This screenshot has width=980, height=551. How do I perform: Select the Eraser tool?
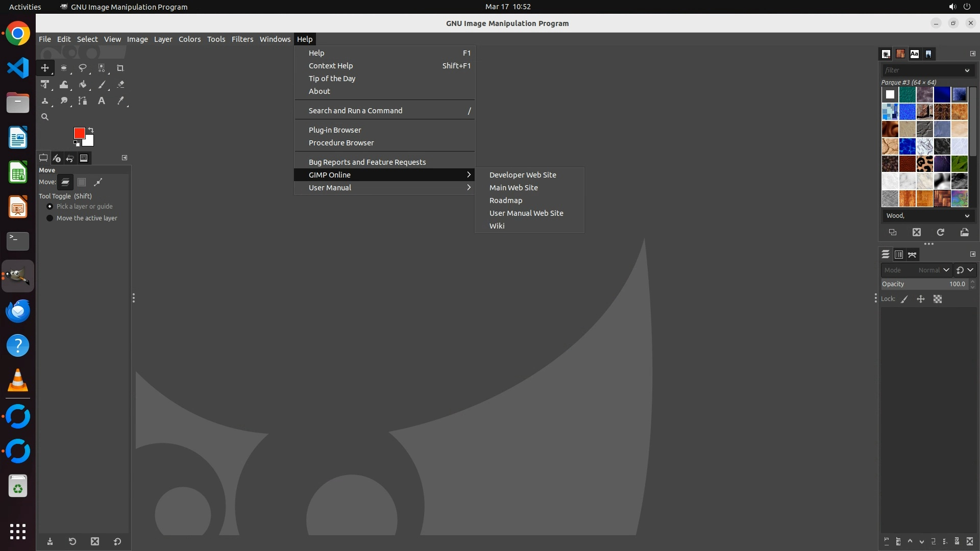120,85
